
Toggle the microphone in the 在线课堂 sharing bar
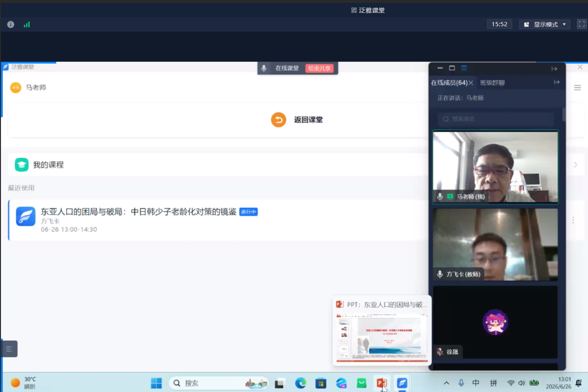click(x=264, y=68)
